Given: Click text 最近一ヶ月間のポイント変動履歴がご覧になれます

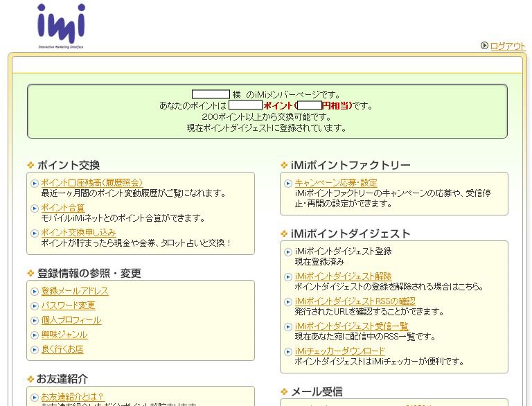Looking at the screenshot, I should click(134, 193).
